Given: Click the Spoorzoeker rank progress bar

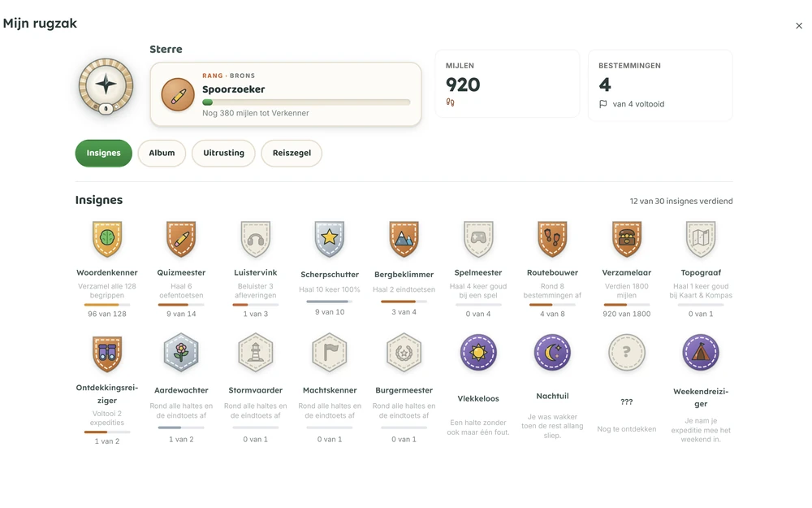Looking at the screenshot, I should pos(306,102).
